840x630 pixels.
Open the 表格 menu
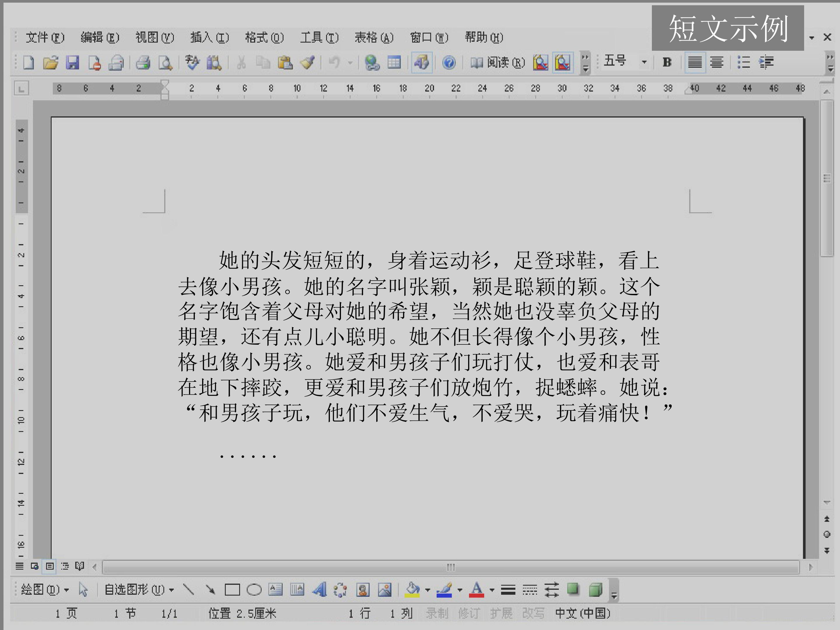click(374, 37)
